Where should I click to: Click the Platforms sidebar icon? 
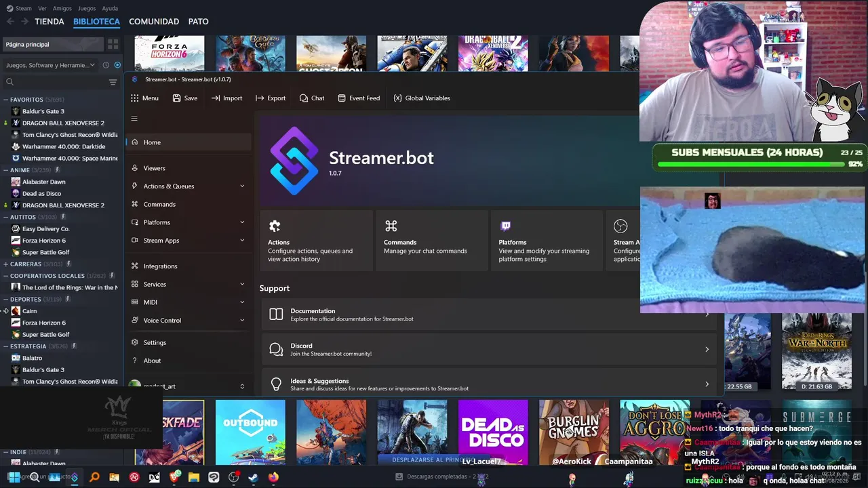[x=135, y=222]
